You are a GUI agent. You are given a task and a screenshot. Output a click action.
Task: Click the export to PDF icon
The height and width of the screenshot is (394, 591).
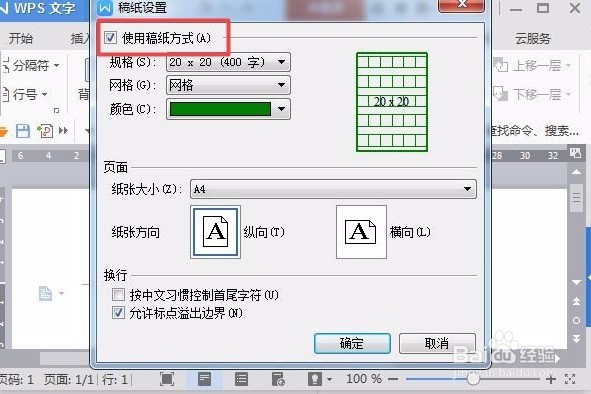click(x=45, y=131)
